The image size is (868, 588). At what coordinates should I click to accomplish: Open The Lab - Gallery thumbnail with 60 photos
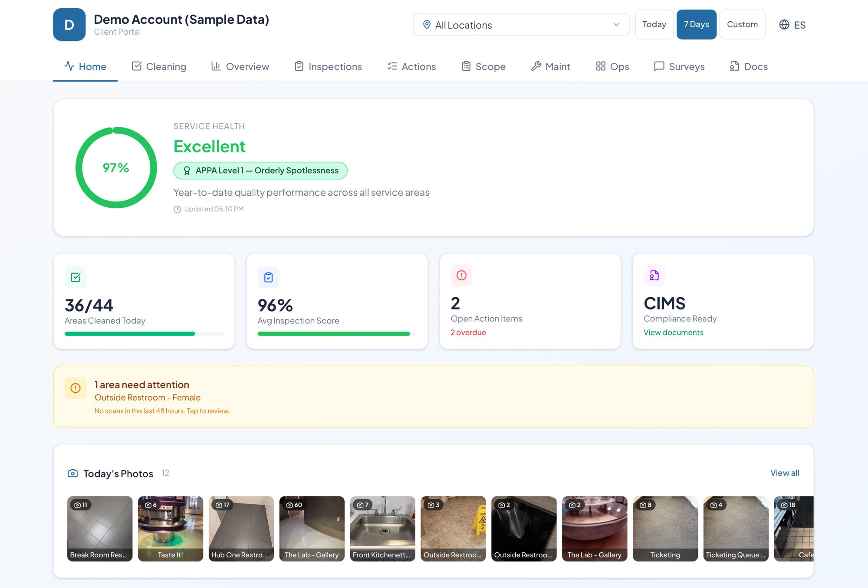point(312,529)
